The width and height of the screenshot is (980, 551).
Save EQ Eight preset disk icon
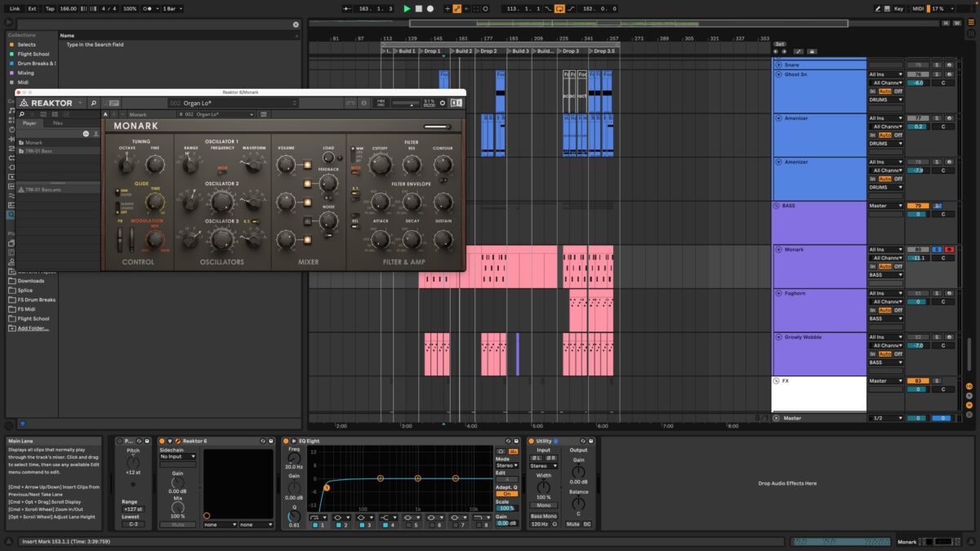click(x=515, y=441)
